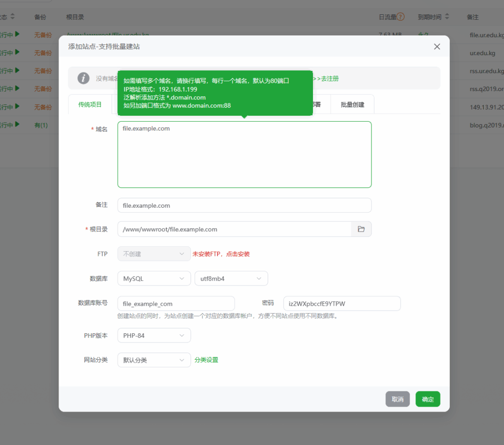Switch to the 批量创建 tab
The image size is (504, 445).
click(x=352, y=105)
